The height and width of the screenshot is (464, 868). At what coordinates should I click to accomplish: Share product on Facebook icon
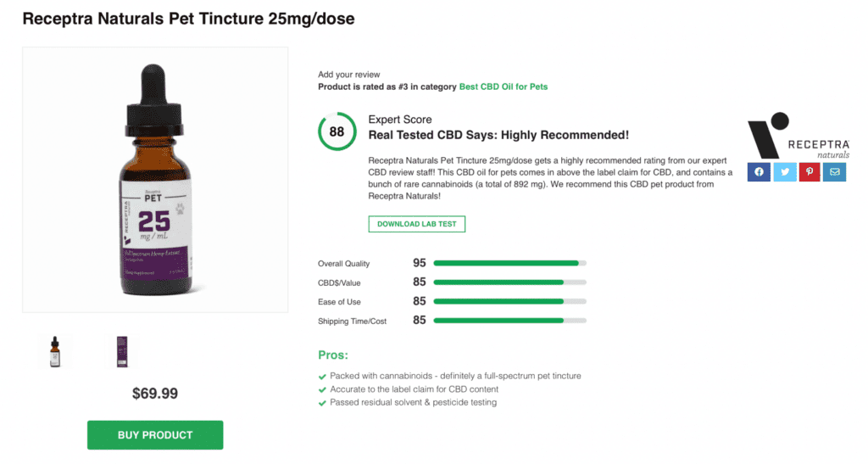(x=759, y=171)
